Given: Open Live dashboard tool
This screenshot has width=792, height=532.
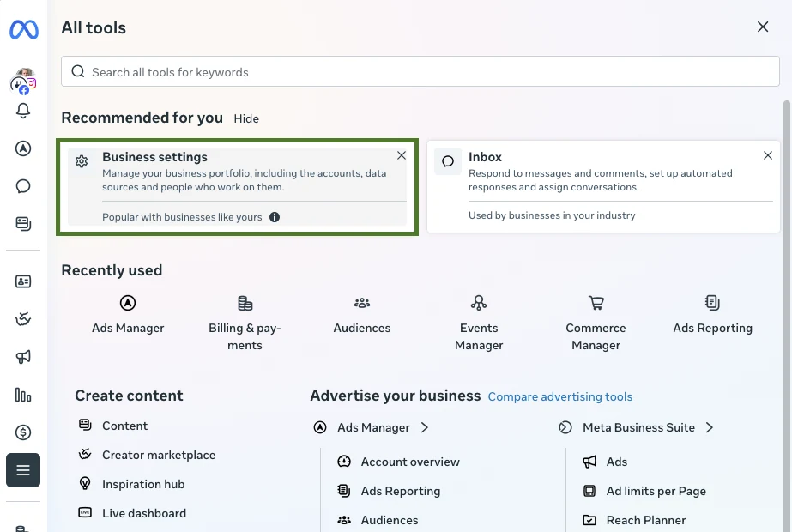Looking at the screenshot, I should tap(132, 513).
